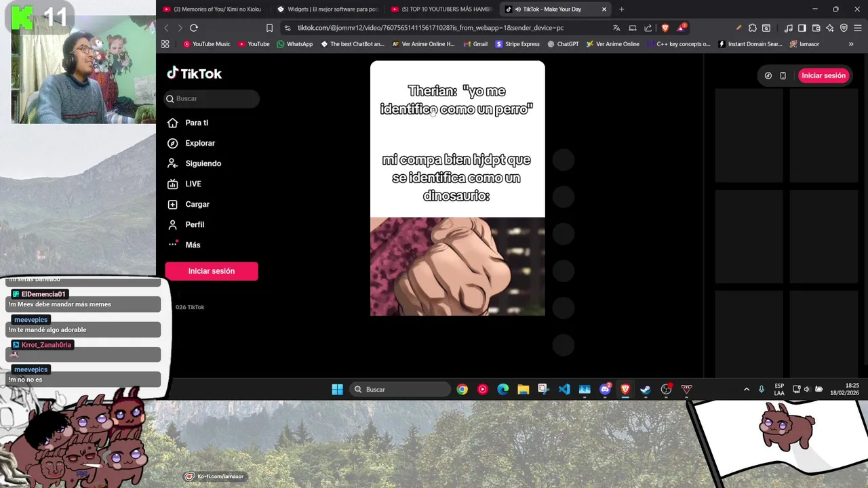
Task: Toggle the browser sidebar panel icon
Action: [x=802, y=28]
